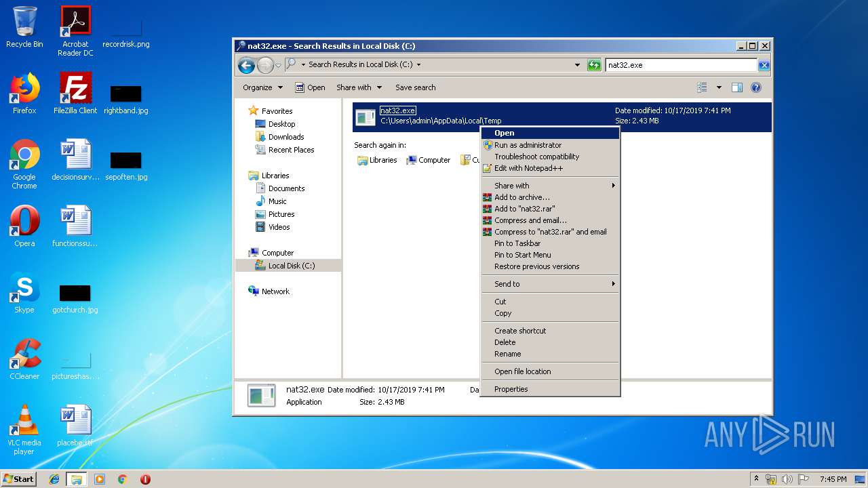This screenshot has width=868, height=488.
Task: Click the nat32.exe search input field
Action: pos(682,65)
